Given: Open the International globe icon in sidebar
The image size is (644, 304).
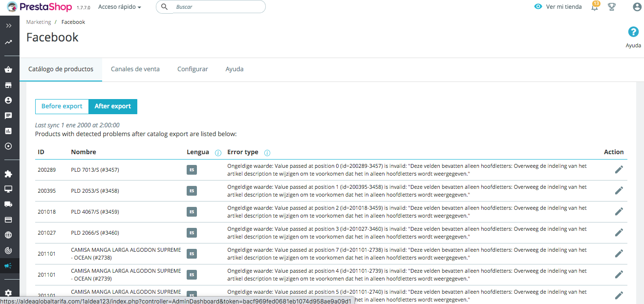Looking at the screenshot, I should click(x=8, y=235).
